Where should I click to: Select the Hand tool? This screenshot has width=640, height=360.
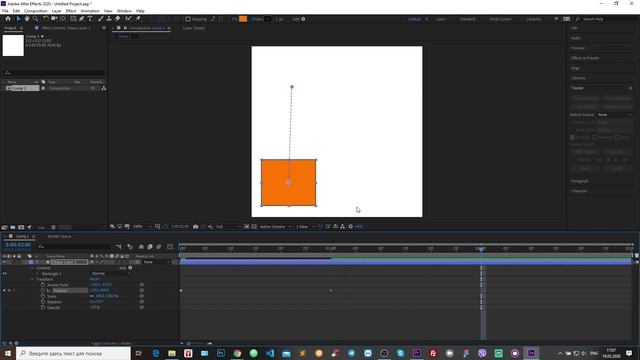pyautogui.click(x=27, y=19)
